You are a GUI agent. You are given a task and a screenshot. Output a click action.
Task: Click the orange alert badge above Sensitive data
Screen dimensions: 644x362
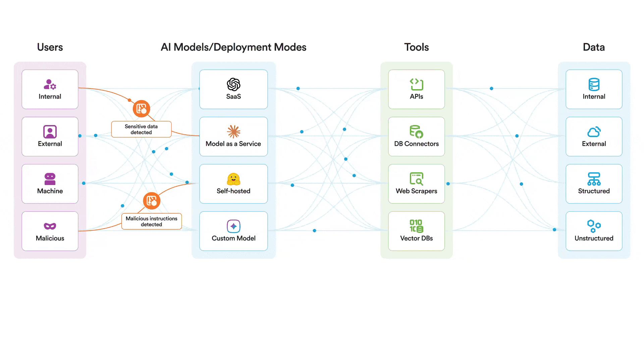click(141, 109)
